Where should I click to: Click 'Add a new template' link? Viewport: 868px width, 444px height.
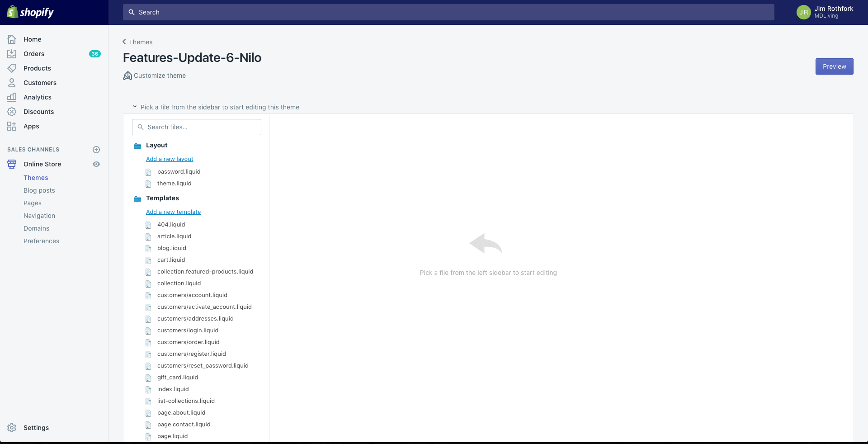pos(173,212)
